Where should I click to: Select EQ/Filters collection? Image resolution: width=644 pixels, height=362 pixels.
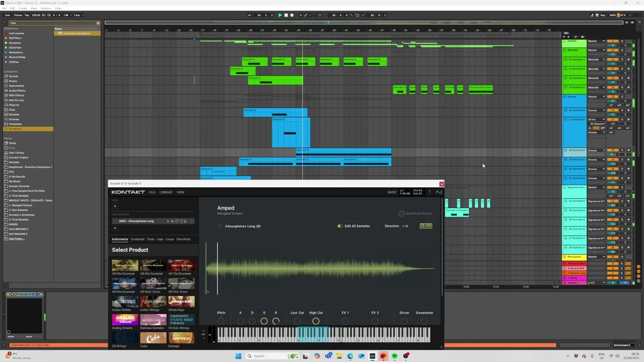click(15, 38)
